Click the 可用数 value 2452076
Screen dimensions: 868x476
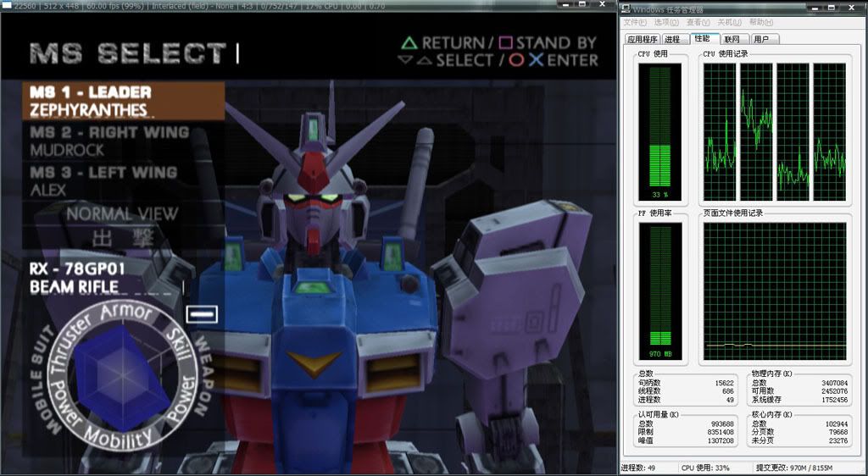(x=835, y=390)
